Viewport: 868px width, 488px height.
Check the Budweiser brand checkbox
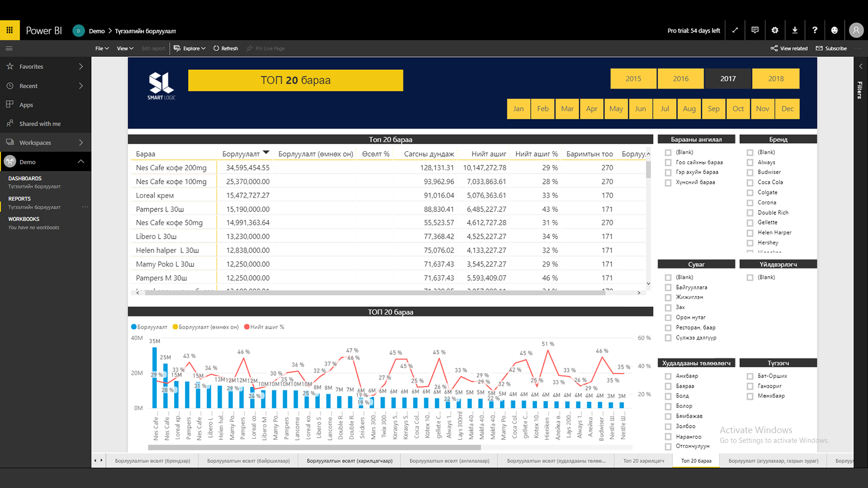click(x=750, y=172)
